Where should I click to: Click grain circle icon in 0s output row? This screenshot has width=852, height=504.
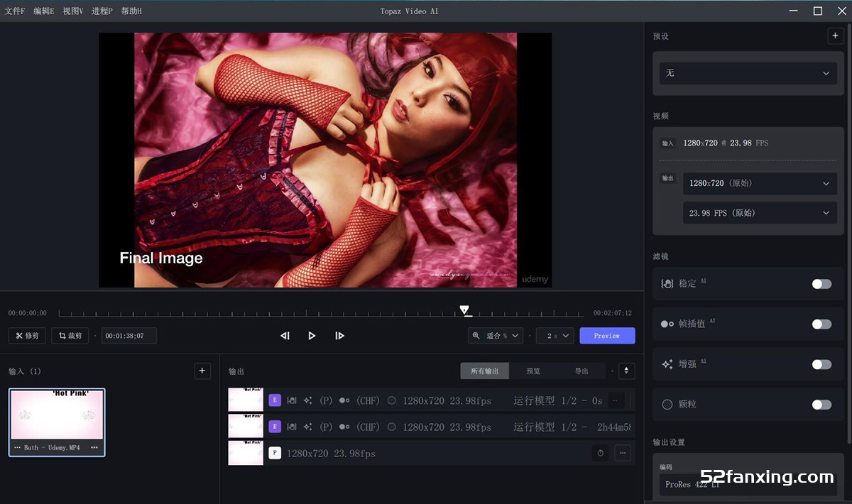391,400
